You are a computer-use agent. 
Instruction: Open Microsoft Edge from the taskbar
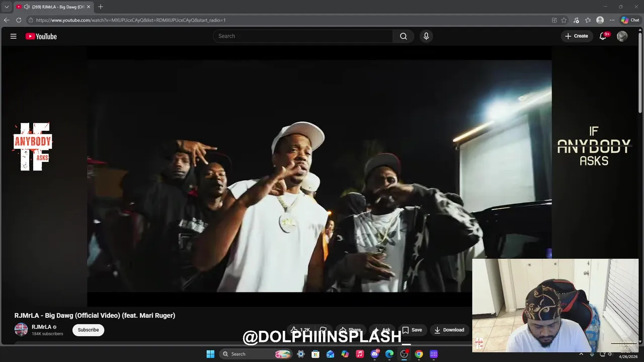[389, 354]
